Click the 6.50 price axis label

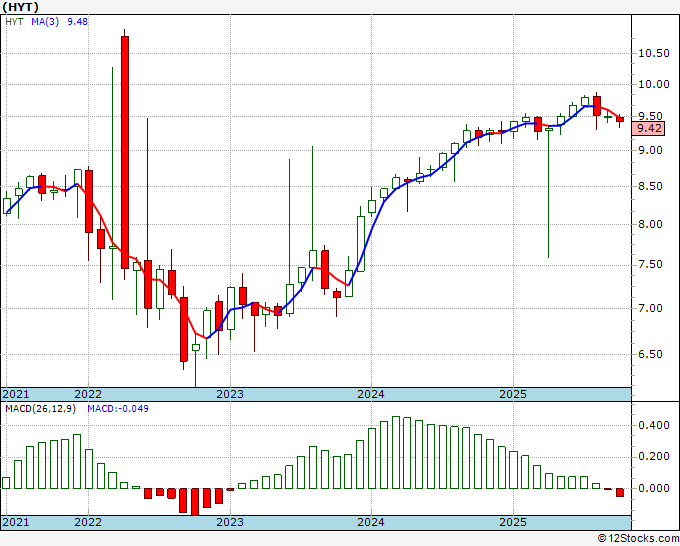(651, 354)
